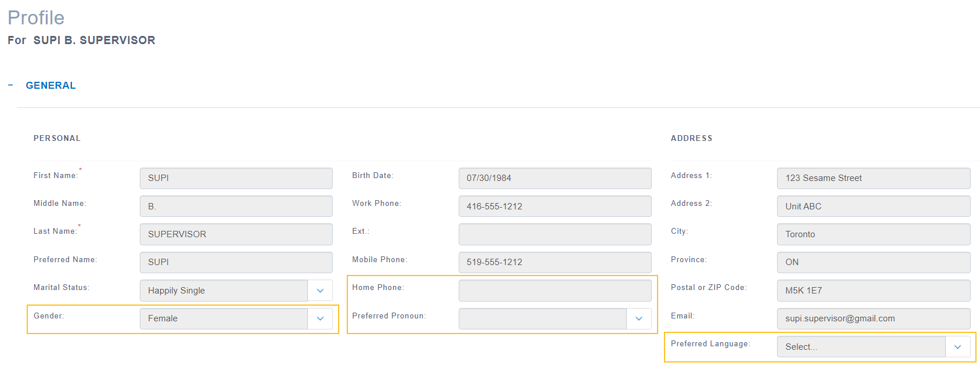Click into the Preferred Name field
Viewport: 980px width, 366px height.
click(236, 262)
